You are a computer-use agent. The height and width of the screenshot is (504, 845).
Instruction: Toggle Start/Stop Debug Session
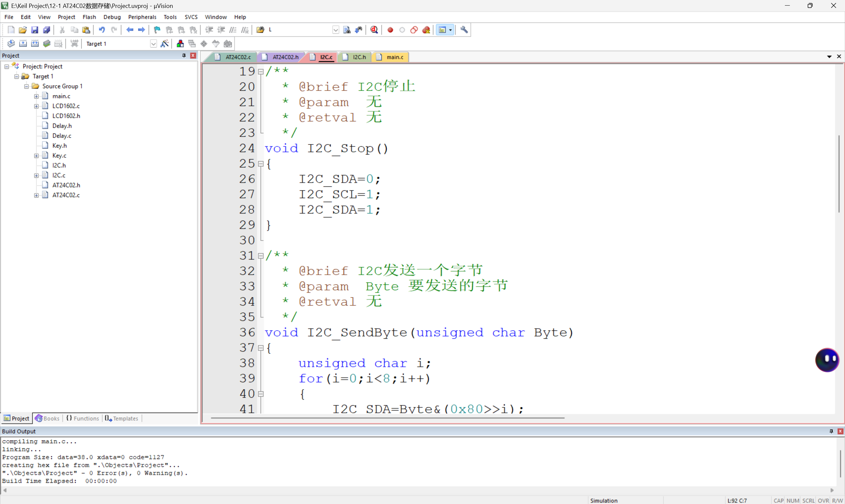click(374, 30)
